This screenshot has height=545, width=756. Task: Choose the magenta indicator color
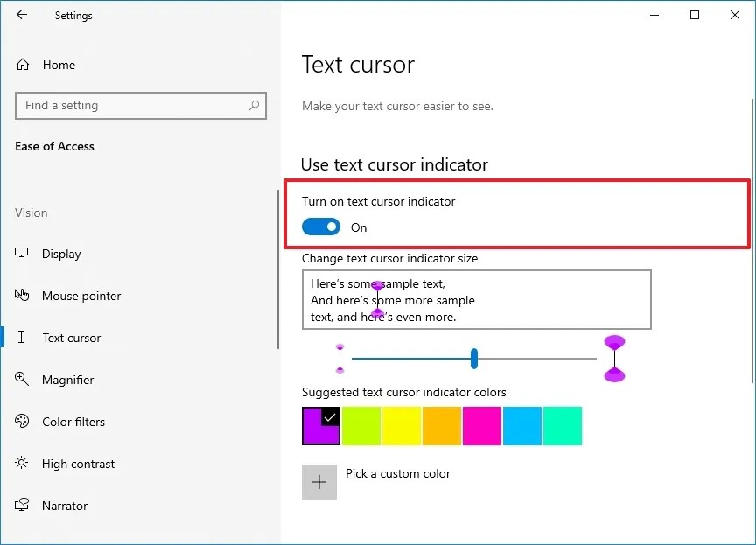pyautogui.click(x=482, y=426)
